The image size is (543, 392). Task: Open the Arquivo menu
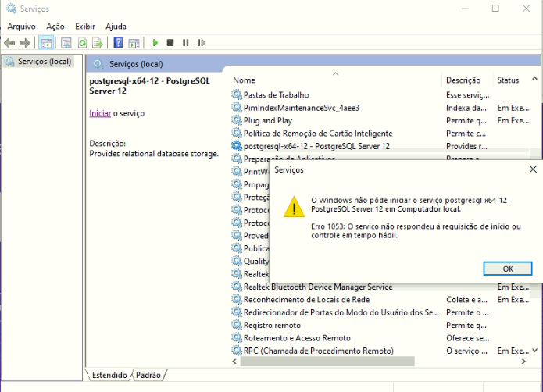[x=21, y=27]
